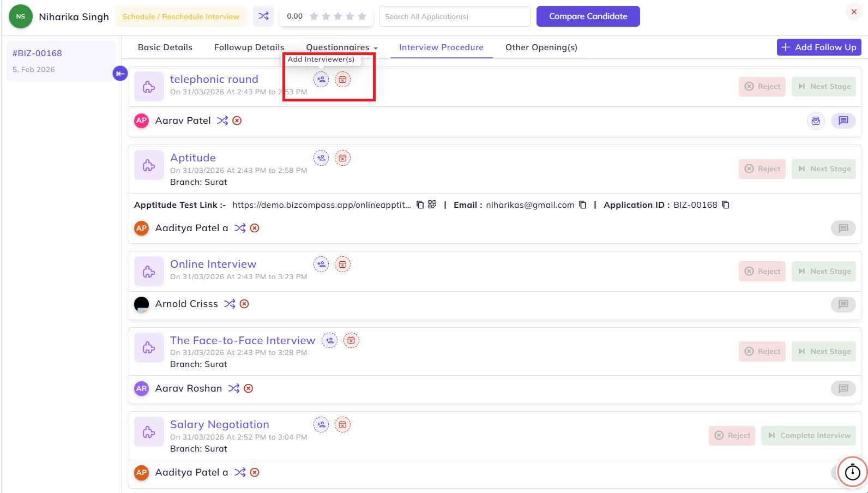
Task: Add interviewer to telephonic round
Action: [x=321, y=80]
